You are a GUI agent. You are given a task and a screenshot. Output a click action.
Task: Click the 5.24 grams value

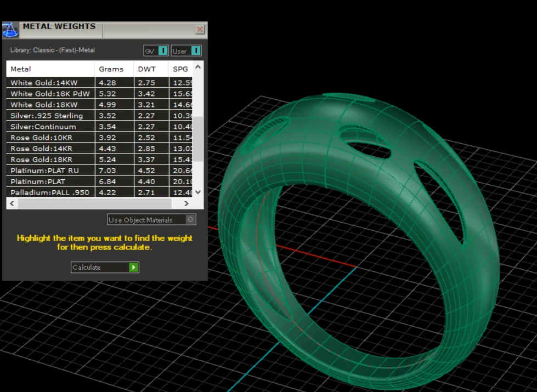tap(107, 160)
